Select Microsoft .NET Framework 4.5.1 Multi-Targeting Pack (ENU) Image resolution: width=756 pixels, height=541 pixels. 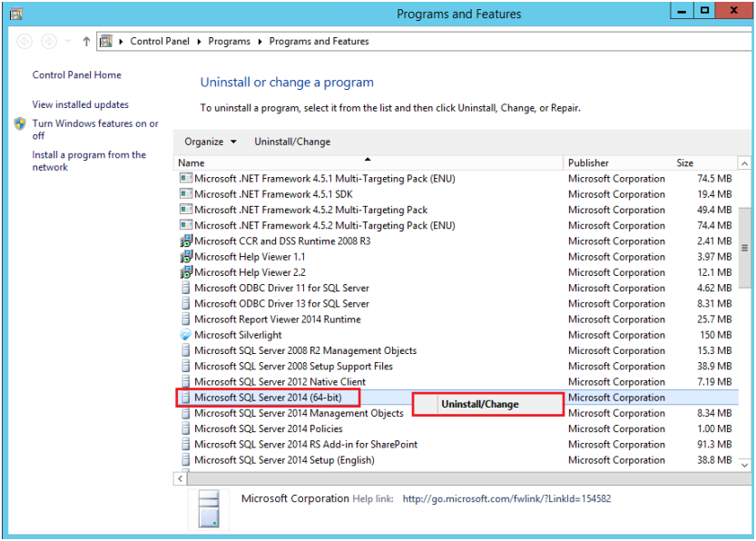pos(325,179)
